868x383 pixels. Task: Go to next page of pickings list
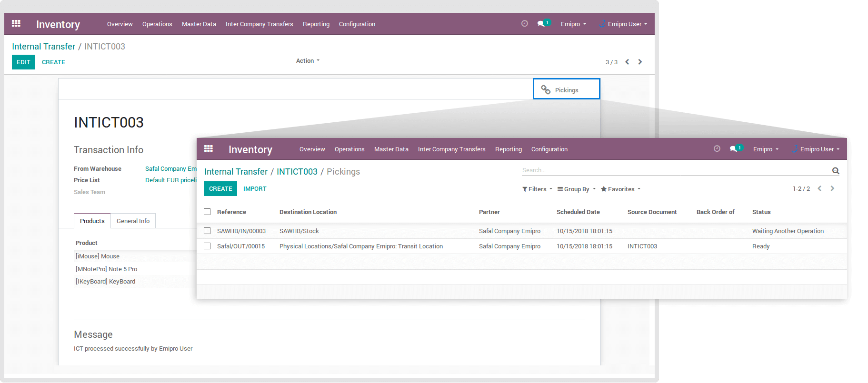[x=832, y=188]
